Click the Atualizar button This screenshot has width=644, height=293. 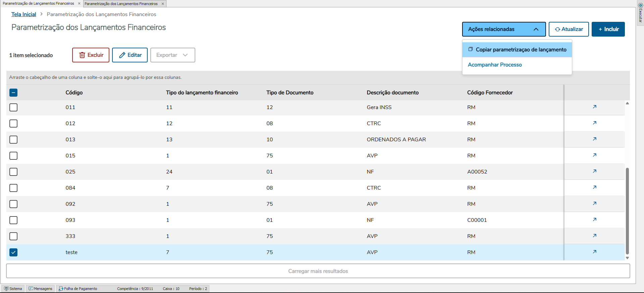click(x=568, y=29)
